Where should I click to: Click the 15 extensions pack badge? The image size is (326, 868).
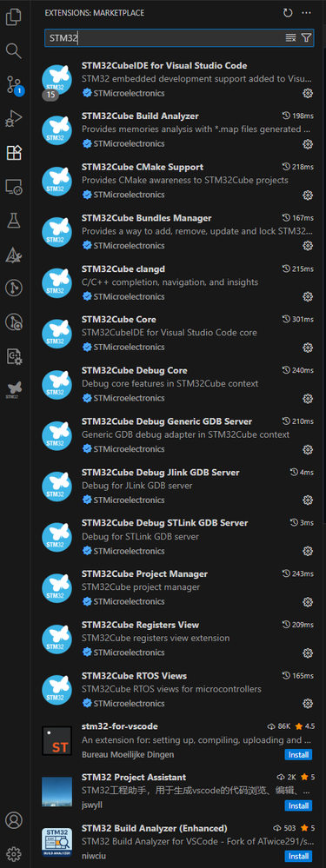50,96
